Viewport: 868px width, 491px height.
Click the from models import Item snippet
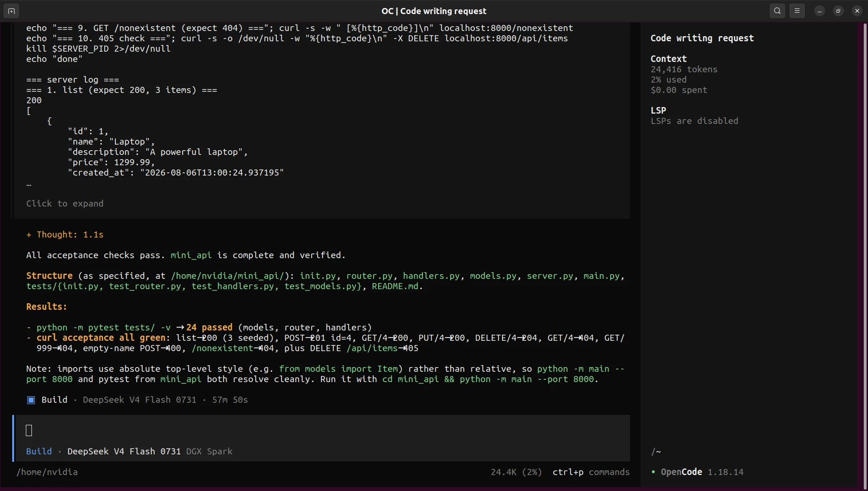pyautogui.click(x=338, y=369)
